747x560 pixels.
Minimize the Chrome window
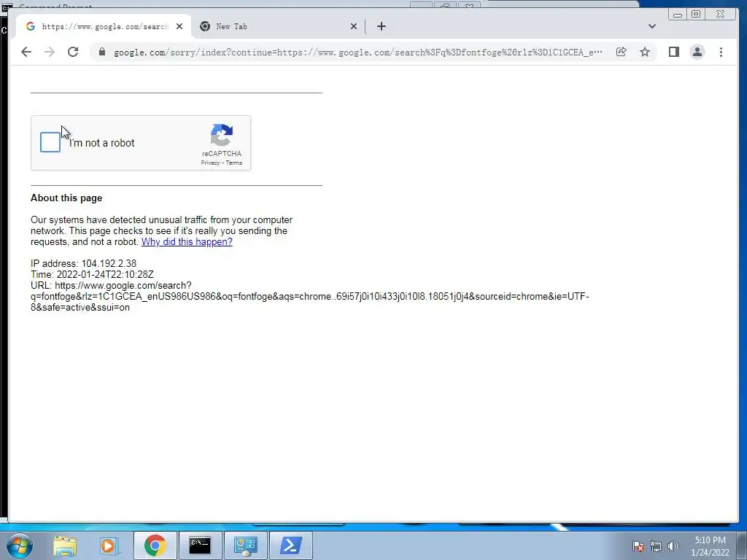tap(678, 15)
